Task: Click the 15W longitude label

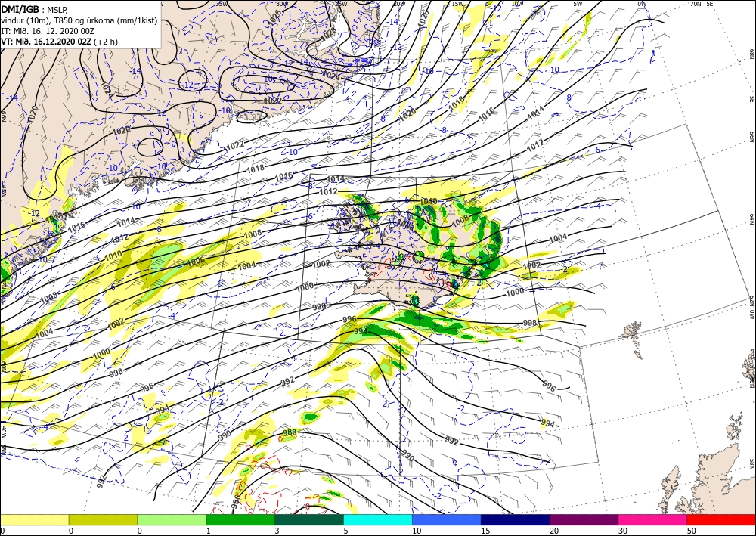Action: pyautogui.click(x=457, y=4)
